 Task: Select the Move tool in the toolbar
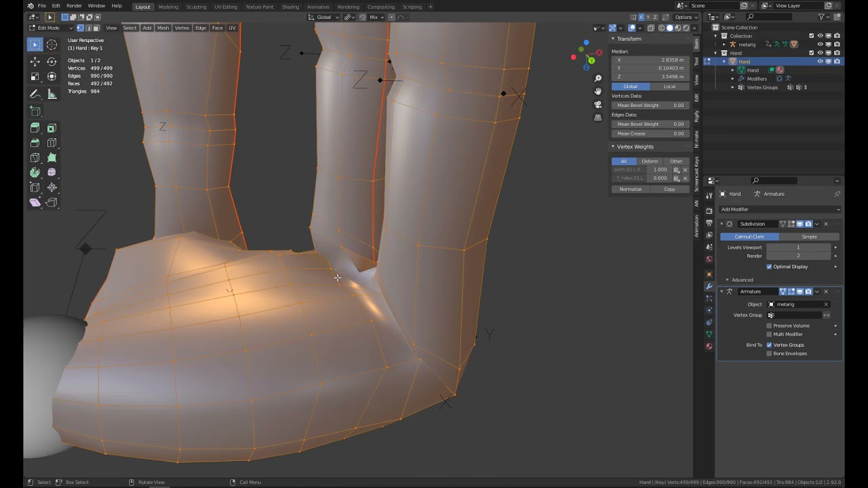(35, 61)
